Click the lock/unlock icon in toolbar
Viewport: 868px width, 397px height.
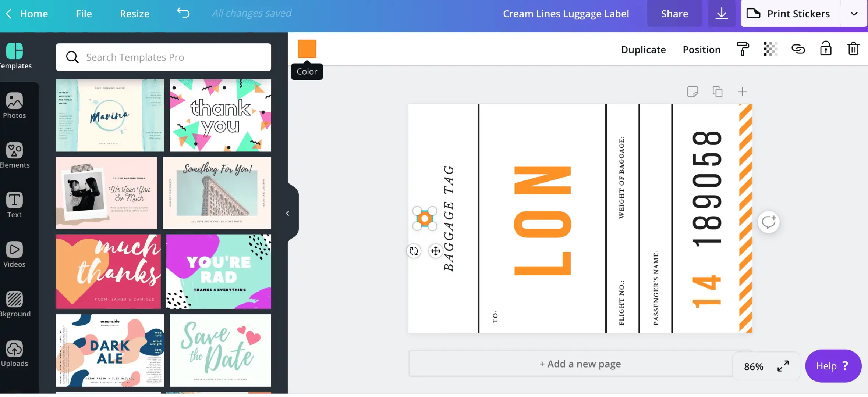pyautogui.click(x=825, y=49)
